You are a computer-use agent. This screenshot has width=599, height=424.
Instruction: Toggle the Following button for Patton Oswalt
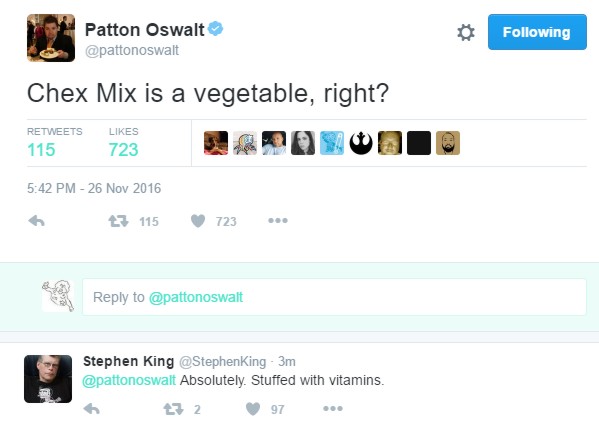pos(537,32)
